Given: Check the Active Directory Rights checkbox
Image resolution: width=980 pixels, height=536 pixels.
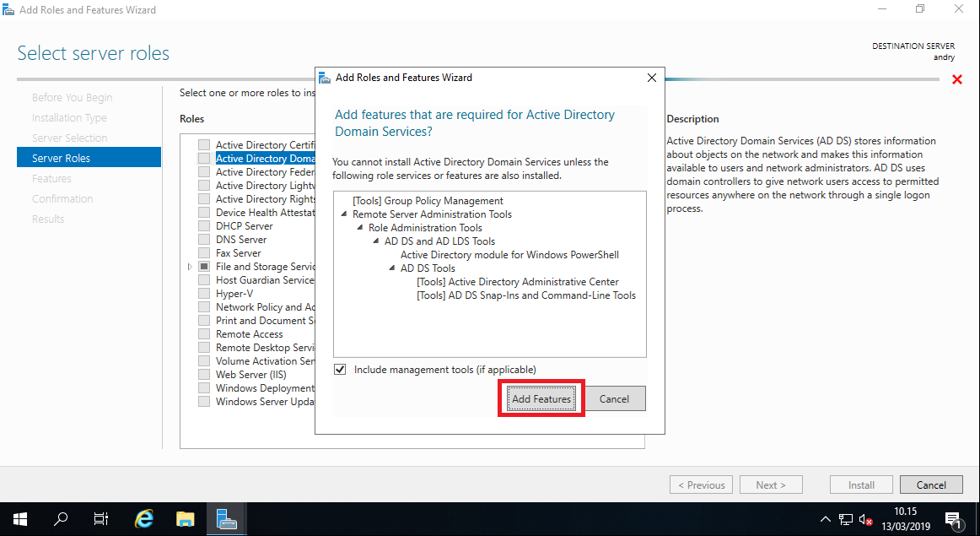Looking at the screenshot, I should [204, 199].
